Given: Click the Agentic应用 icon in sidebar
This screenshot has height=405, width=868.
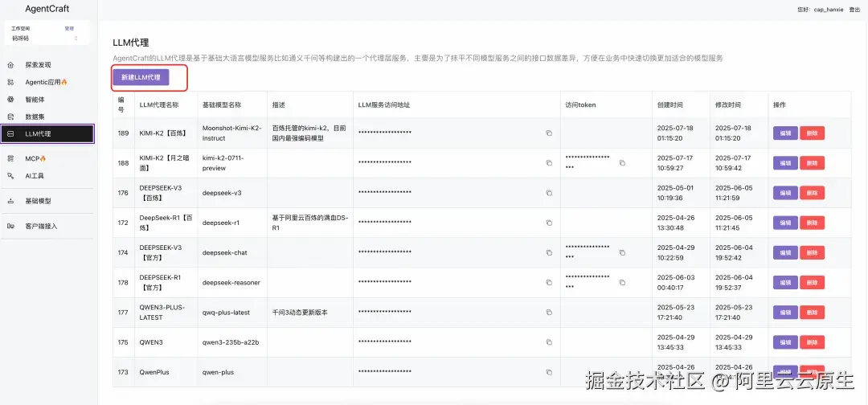Looking at the screenshot, I should tap(10, 82).
